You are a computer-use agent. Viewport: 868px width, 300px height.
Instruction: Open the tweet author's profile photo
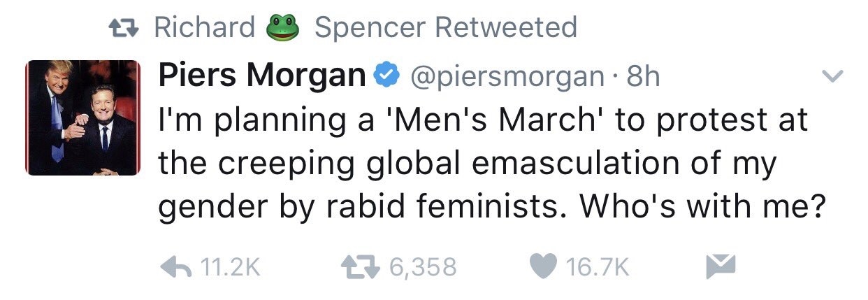tap(83, 117)
